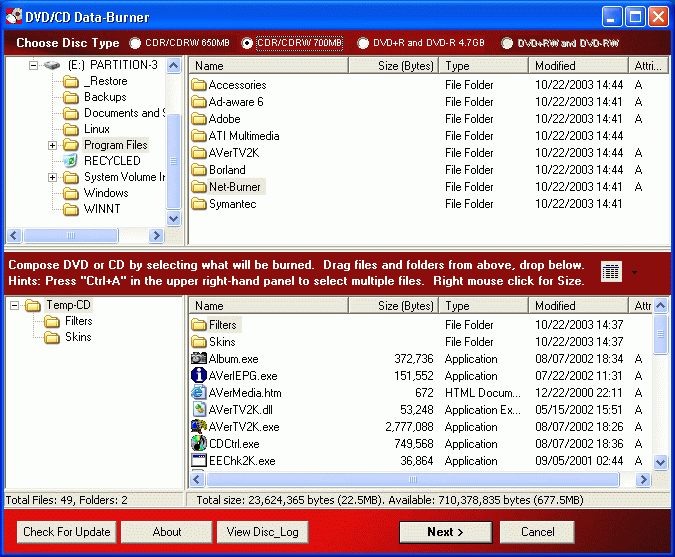Click the Linux folder icon
The width and height of the screenshot is (675, 557).
click(x=70, y=129)
